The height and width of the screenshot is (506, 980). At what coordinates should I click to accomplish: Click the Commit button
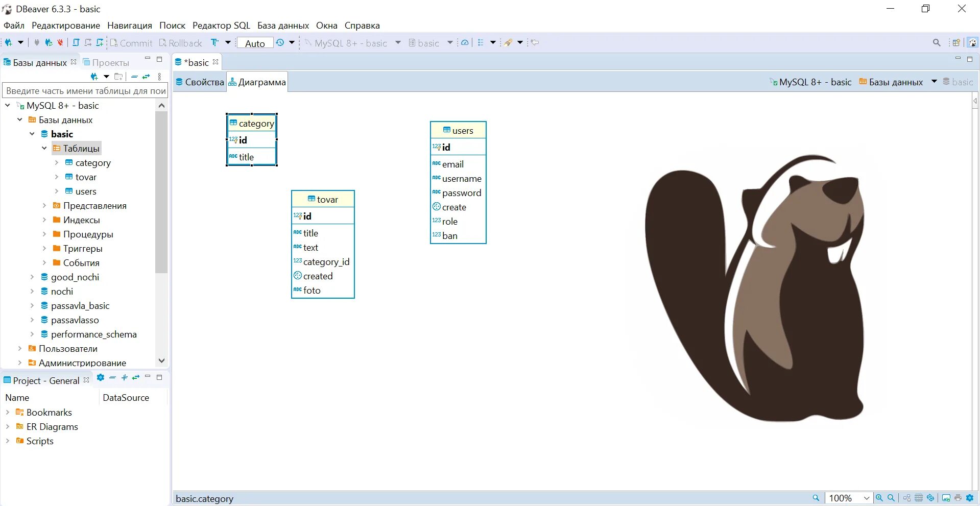pyautogui.click(x=131, y=43)
